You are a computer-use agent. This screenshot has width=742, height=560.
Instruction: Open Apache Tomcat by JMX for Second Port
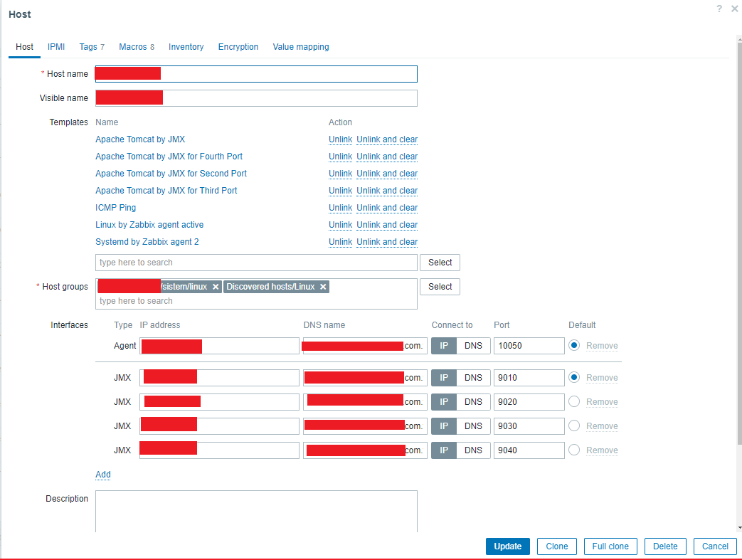(x=171, y=173)
